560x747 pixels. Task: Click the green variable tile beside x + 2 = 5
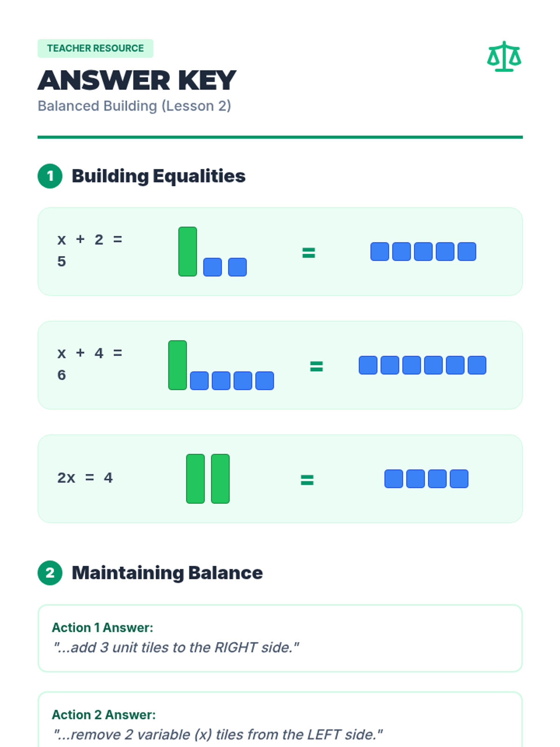188,252
